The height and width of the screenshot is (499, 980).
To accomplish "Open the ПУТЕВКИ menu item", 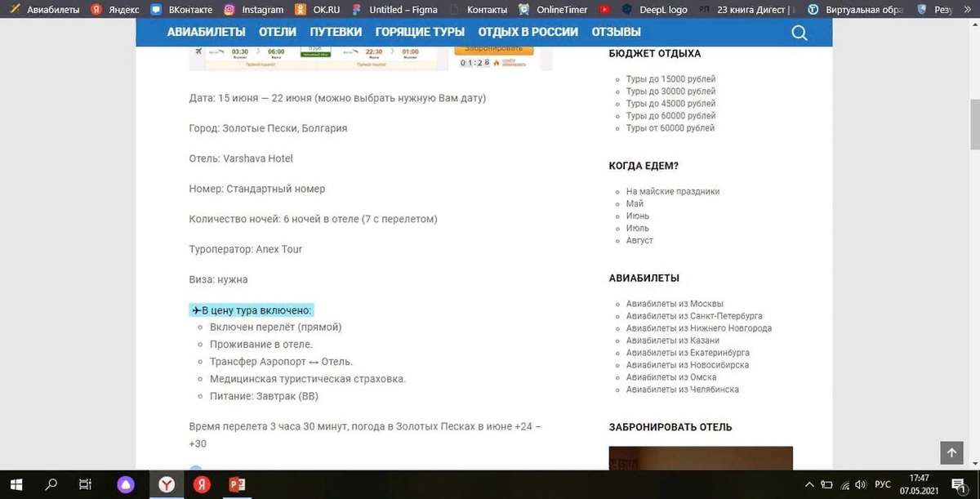I will coord(336,32).
